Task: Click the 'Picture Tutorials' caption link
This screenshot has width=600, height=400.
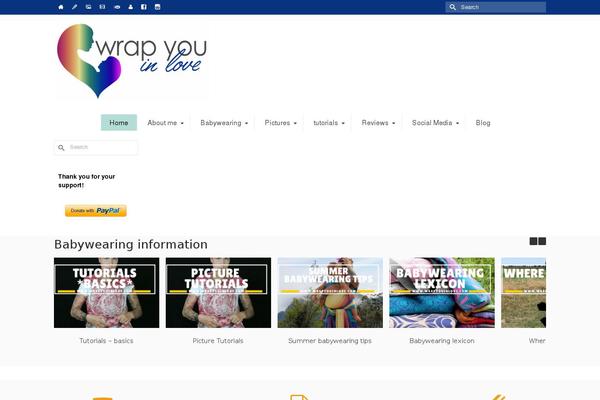Action: tap(218, 341)
